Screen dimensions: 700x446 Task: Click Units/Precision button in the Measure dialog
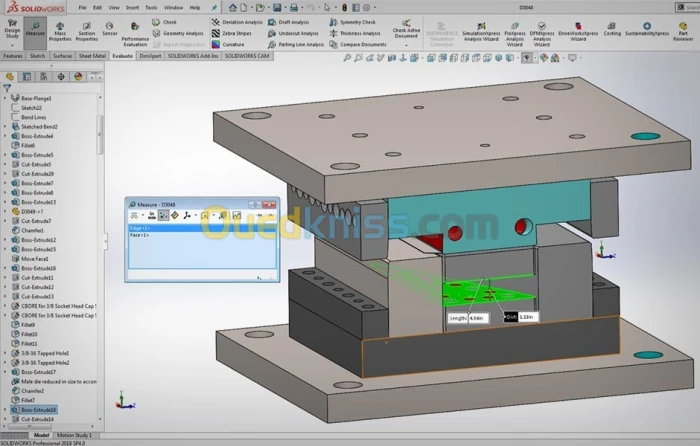coord(152,216)
